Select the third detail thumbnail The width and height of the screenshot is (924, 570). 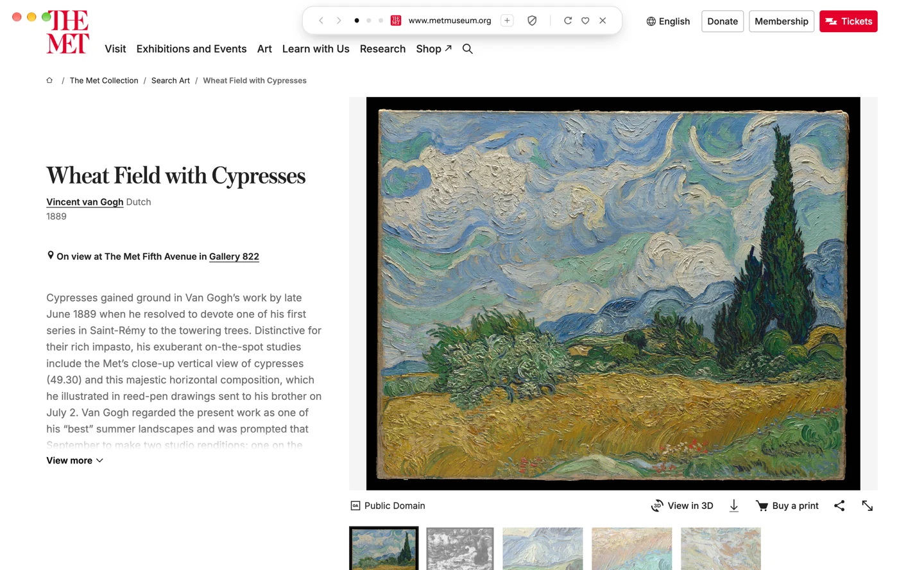(x=543, y=549)
